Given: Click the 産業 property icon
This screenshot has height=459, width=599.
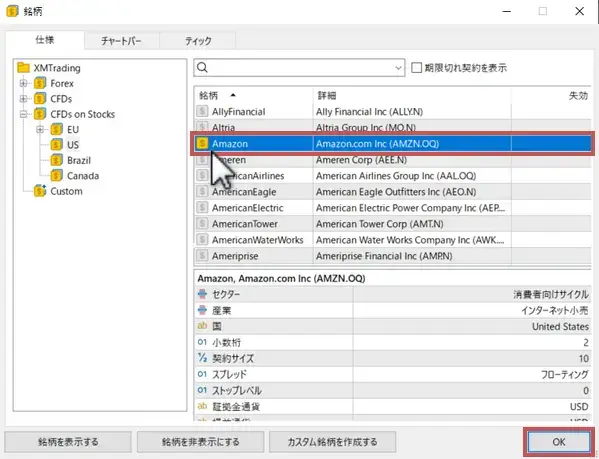Looking at the screenshot, I should point(202,310).
